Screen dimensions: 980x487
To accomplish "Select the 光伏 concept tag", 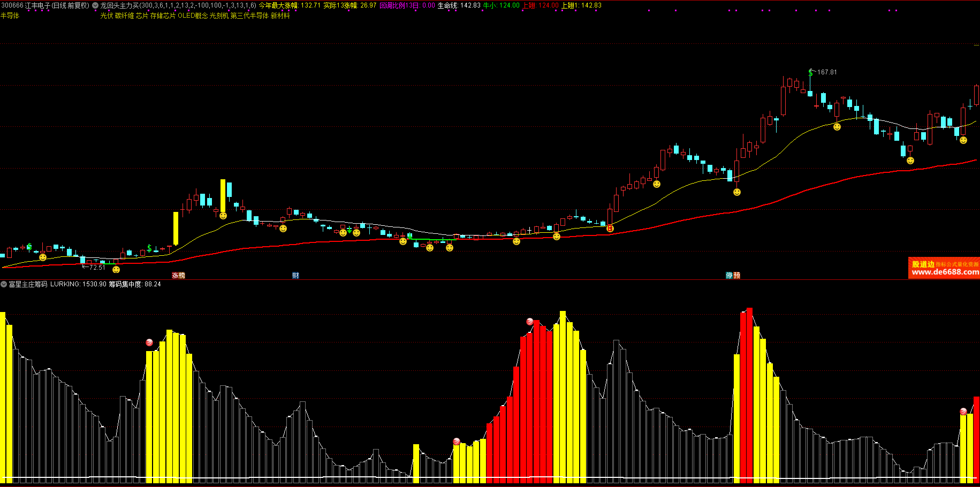I will 107,16.
